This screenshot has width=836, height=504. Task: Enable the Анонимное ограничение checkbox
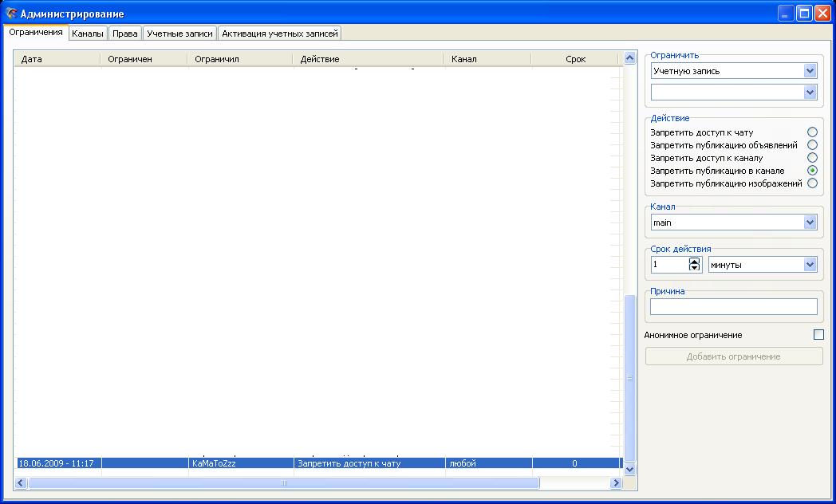point(818,335)
